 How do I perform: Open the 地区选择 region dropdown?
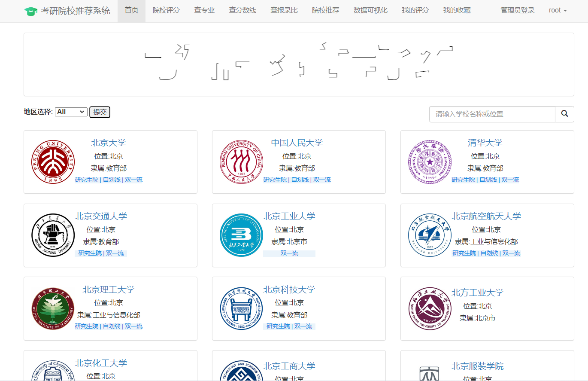coord(71,112)
